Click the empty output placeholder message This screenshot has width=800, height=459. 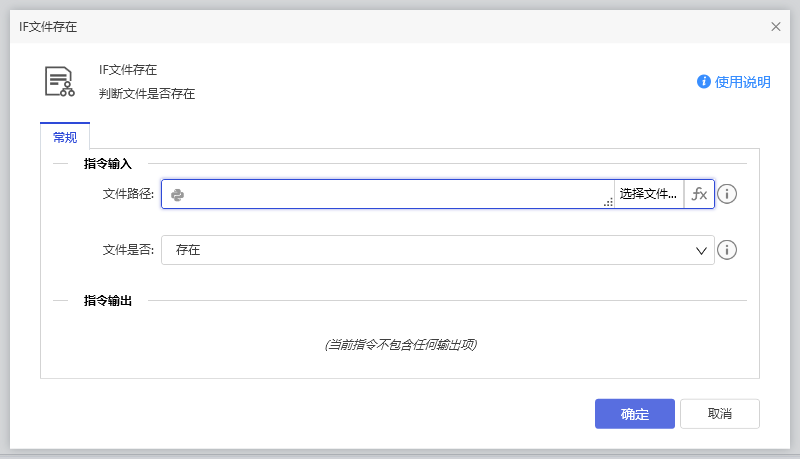400,345
